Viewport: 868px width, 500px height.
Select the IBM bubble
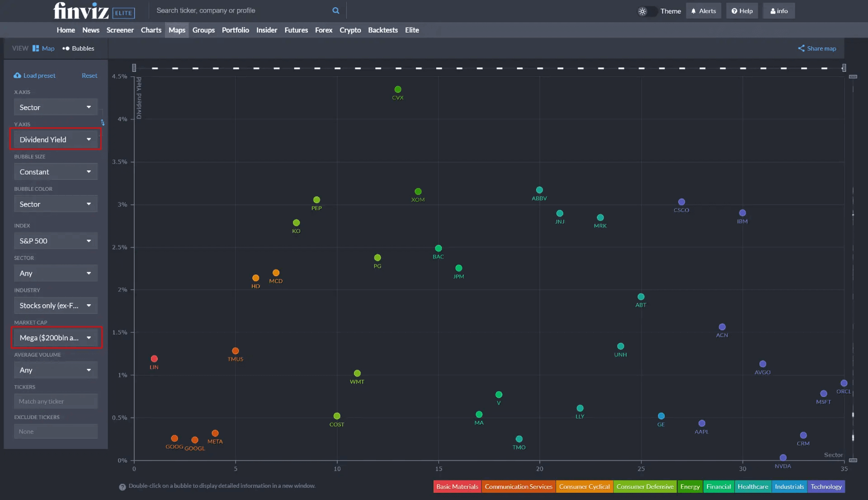(742, 213)
